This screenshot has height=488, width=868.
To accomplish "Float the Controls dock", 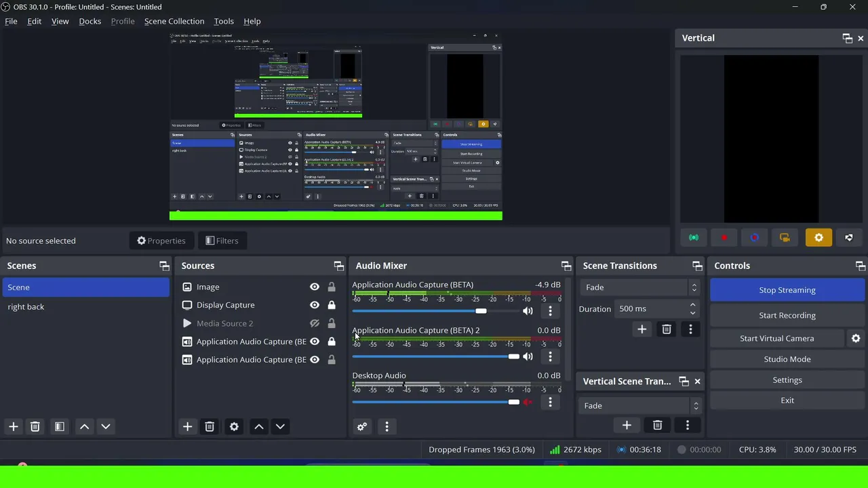I will (860, 266).
